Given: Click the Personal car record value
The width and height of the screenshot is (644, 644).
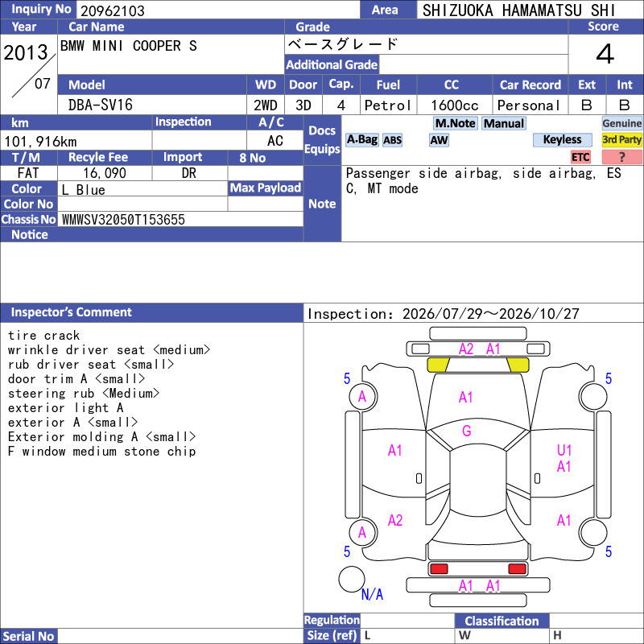Looking at the screenshot, I should pyautogui.click(x=529, y=105).
